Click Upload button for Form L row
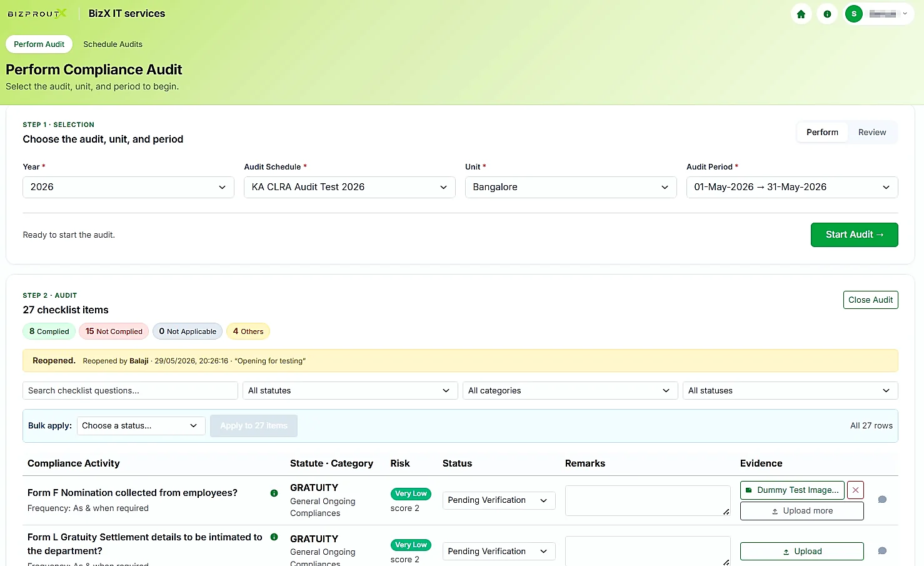This screenshot has width=924, height=566. coord(802,552)
